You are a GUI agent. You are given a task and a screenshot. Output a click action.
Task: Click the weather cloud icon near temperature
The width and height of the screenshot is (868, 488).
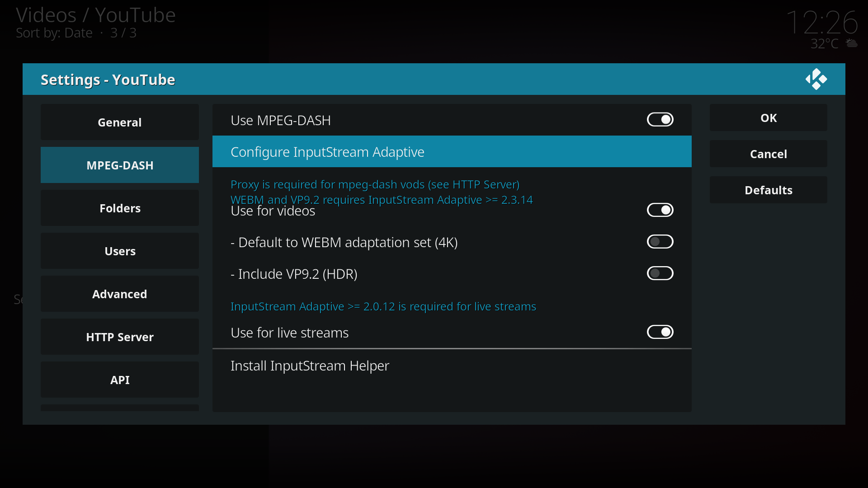pos(852,43)
